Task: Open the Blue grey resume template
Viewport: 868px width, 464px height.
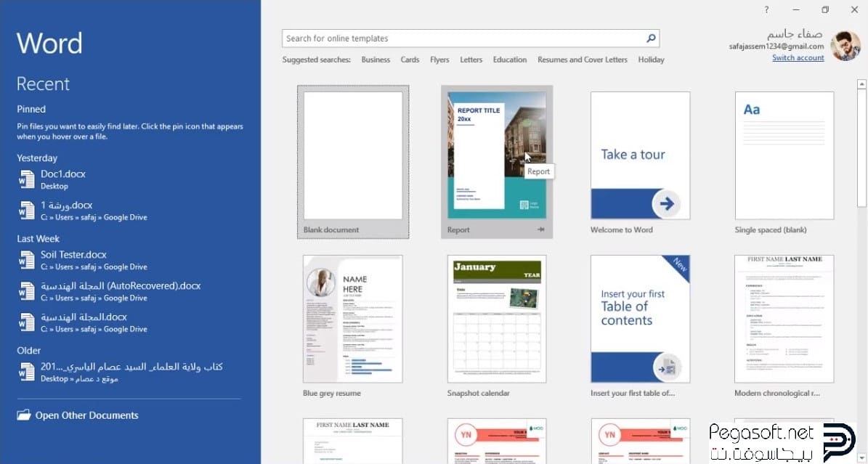Action: (x=352, y=325)
